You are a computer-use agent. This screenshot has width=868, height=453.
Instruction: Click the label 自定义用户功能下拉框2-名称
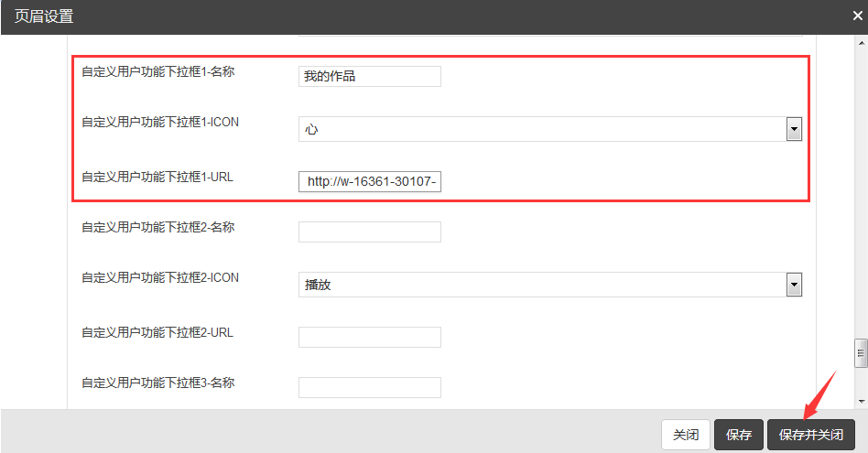click(x=158, y=227)
